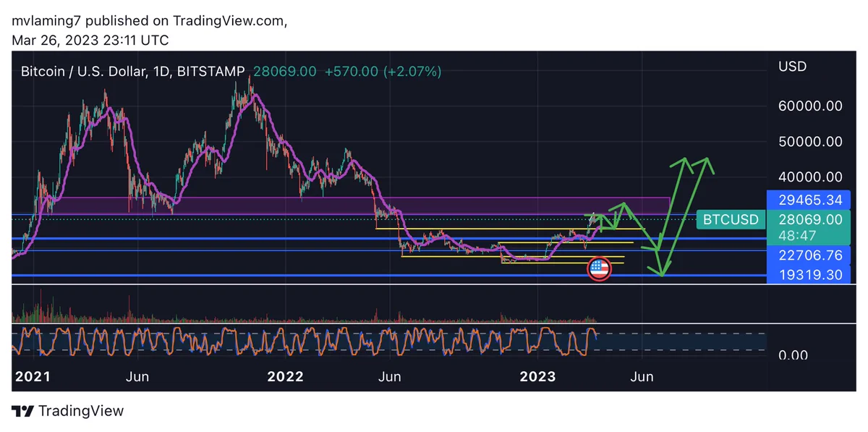Click the 60000.00 axis value
This screenshot has height=432, width=868.
810,106
